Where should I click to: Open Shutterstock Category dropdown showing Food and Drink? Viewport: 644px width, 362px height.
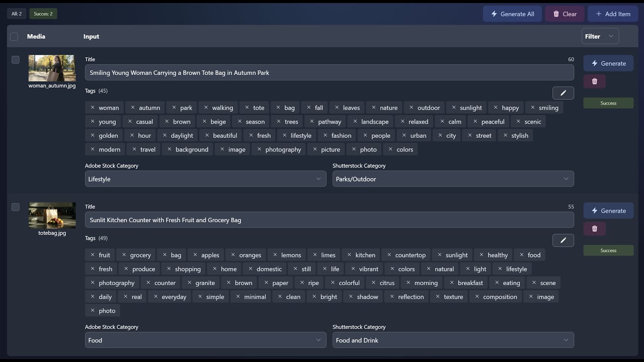(x=453, y=340)
